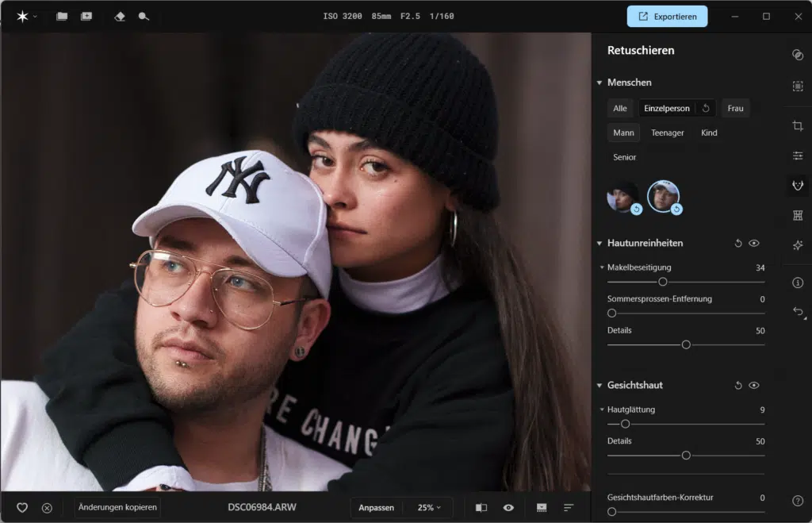The width and height of the screenshot is (812, 523).
Task: Open the face retouch panel icon
Action: (798, 185)
